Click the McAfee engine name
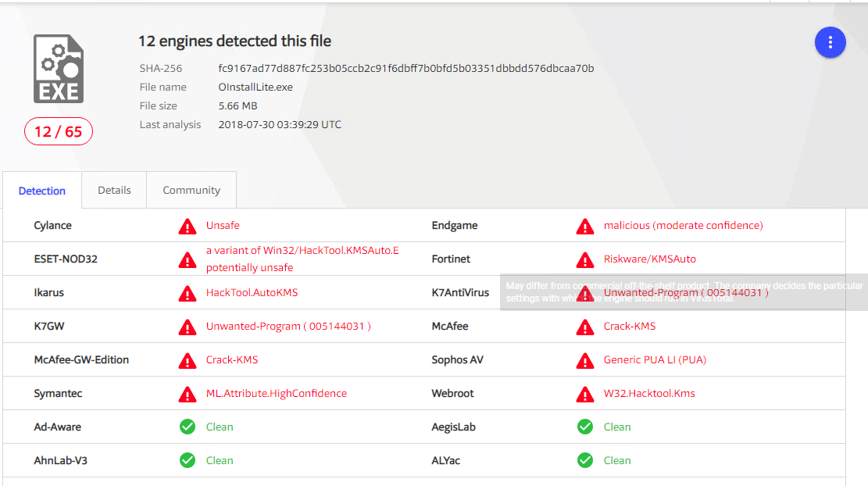This screenshot has width=868, height=486. [450, 326]
